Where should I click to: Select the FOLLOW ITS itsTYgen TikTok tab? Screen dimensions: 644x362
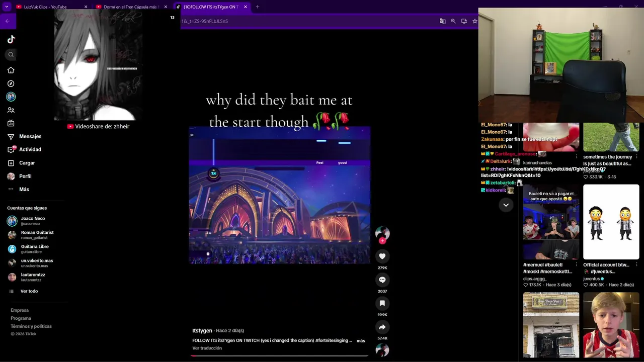[211, 7]
